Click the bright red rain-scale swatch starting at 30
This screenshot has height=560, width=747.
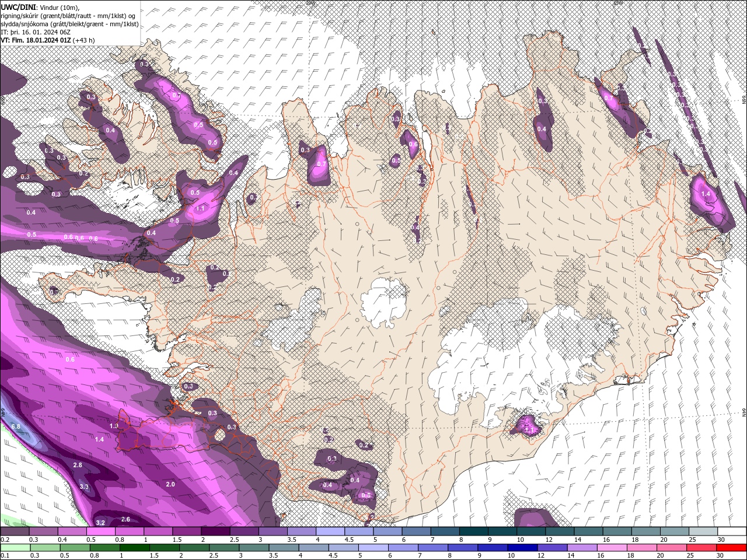pos(732,548)
